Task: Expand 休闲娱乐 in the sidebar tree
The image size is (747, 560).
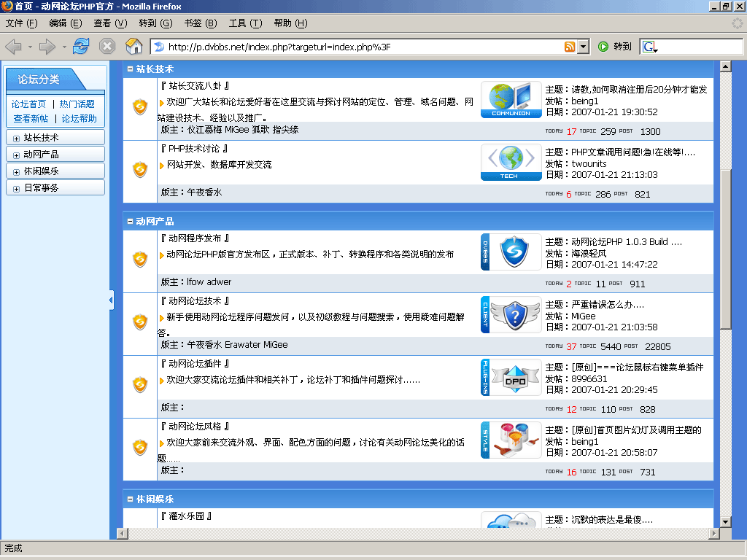Action: (16, 172)
